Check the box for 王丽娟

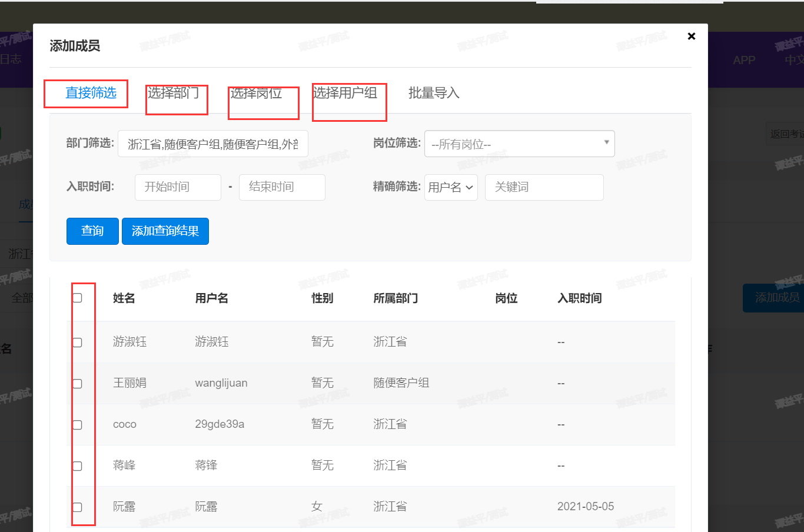click(77, 384)
